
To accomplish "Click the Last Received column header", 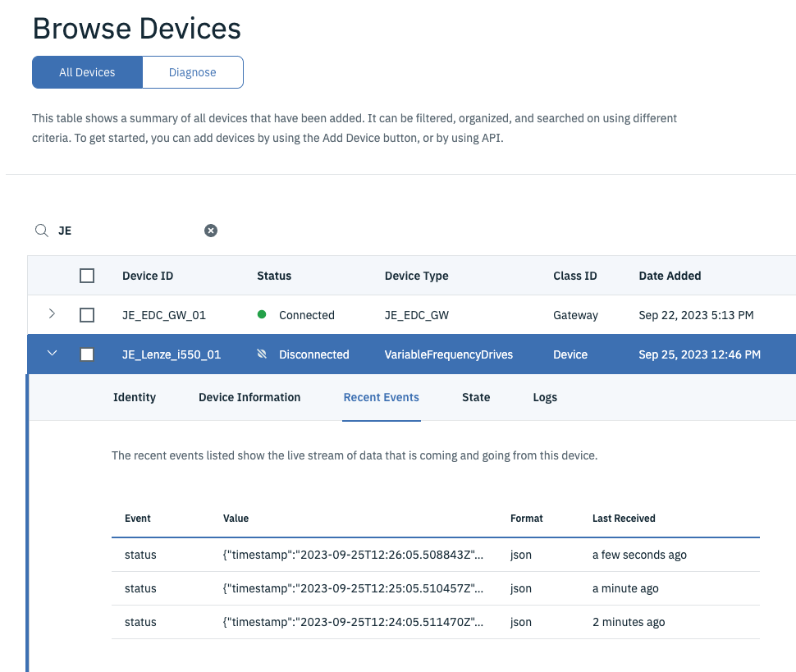I will point(624,519).
